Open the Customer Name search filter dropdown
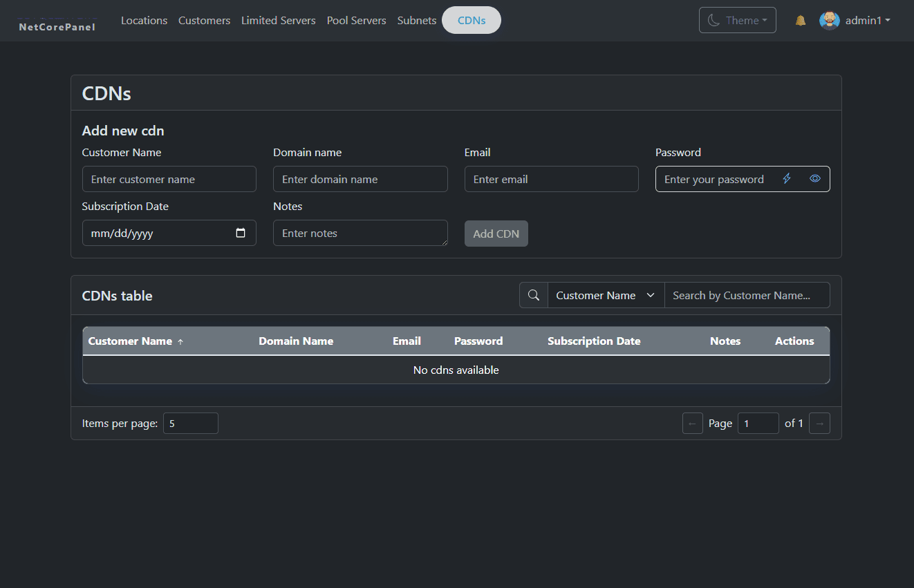The height and width of the screenshot is (588, 914). [606, 295]
